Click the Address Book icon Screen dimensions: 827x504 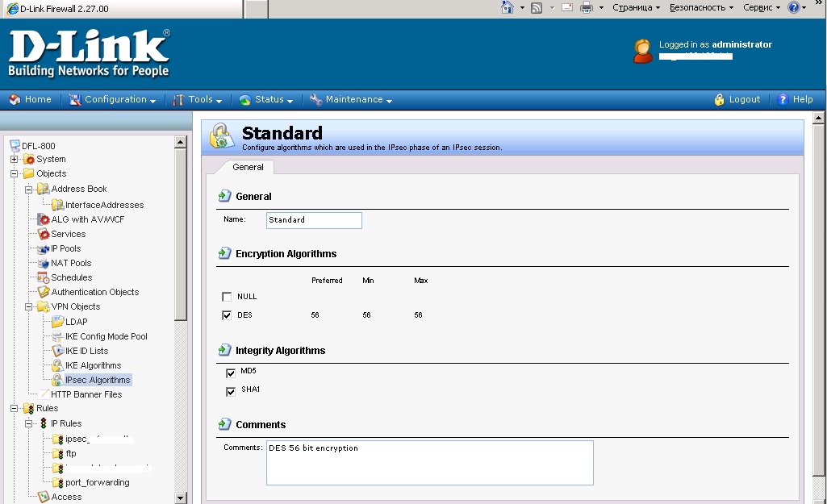[x=44, y=189]
